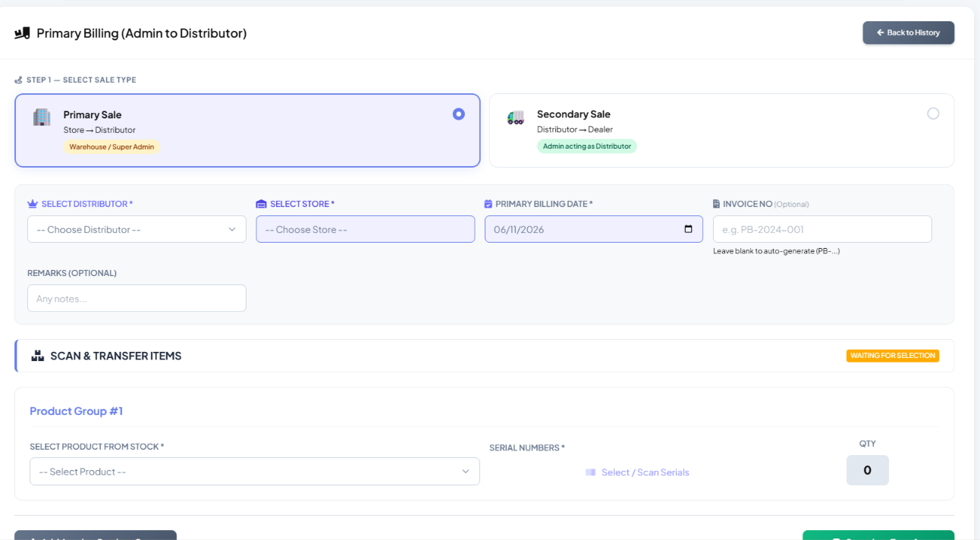Click the Distributor → Dealer subtitle text
The height and width of the screenshot is (540, 980).
coord(575,130)
